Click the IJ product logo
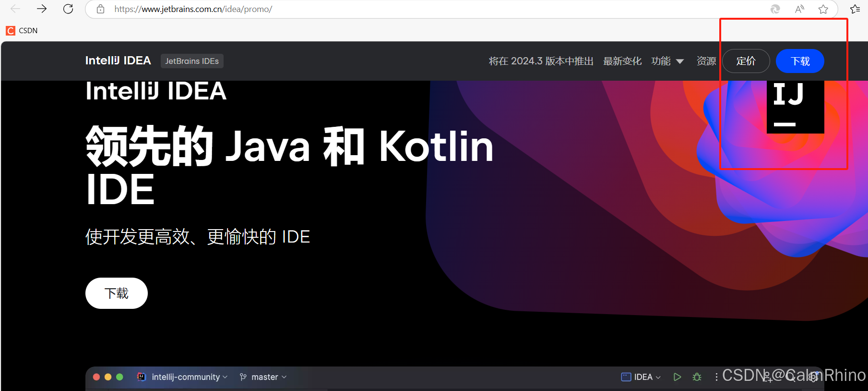Screen dimensions: 868x391 796,107
